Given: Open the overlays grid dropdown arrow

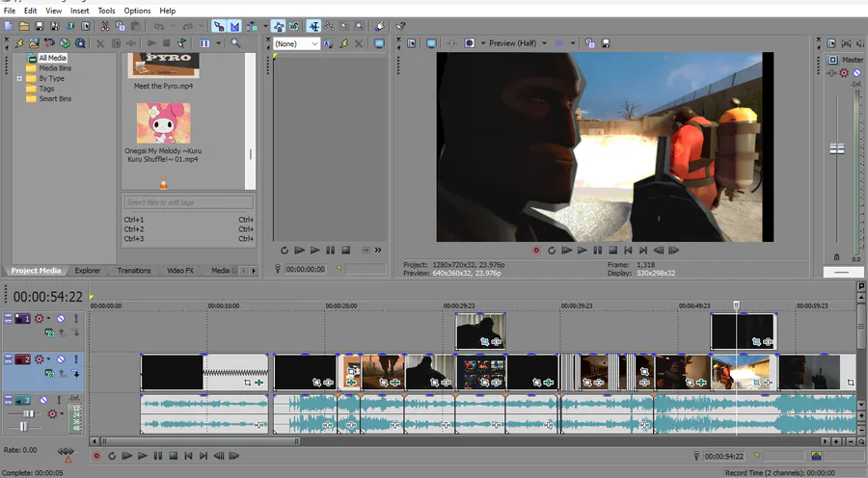Looking at the screenshot, I should pos(573,43).
